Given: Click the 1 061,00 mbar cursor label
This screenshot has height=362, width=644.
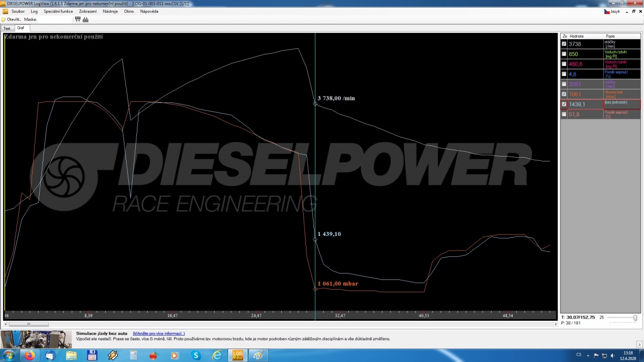Looking at the screenshot, I should click(338, 284).
